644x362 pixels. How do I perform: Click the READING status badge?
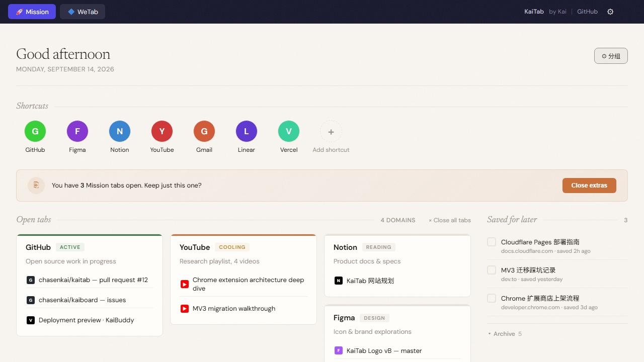click(x=379, y=247)
